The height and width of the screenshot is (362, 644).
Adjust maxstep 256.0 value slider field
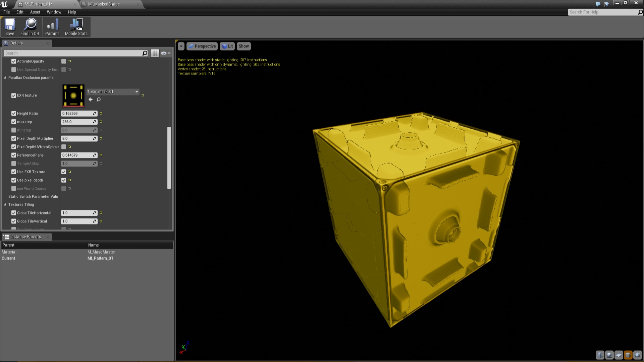[79, 122]
